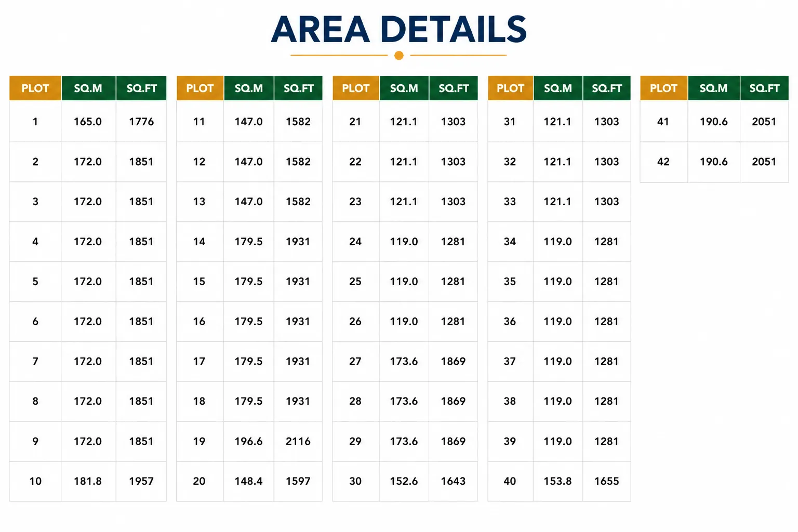Select the 147.0 value in plot 12 row
The height and width of the screenshot is (532, 798).
(x=248, y=162)
